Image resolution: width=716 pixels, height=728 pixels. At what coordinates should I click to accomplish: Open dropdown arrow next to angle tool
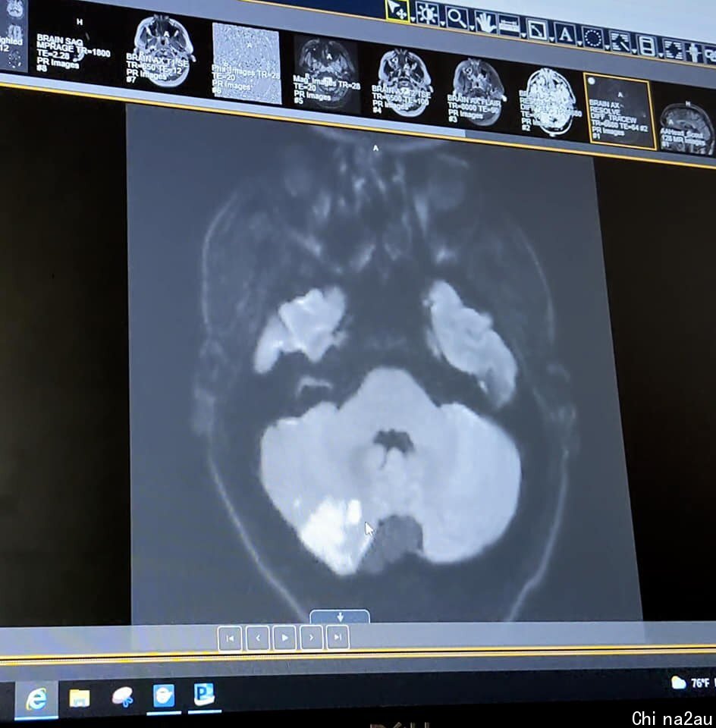point(551,39)
